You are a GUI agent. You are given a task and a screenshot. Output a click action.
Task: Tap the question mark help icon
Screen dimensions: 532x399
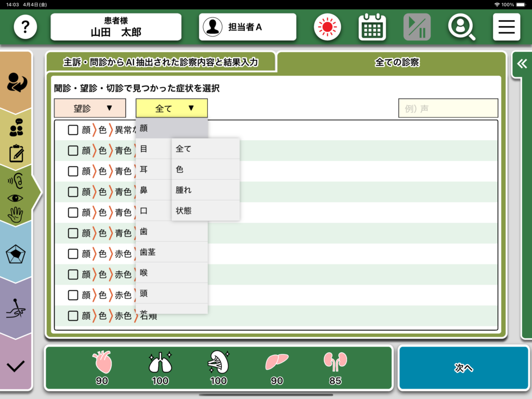click(x=25, y=27)
